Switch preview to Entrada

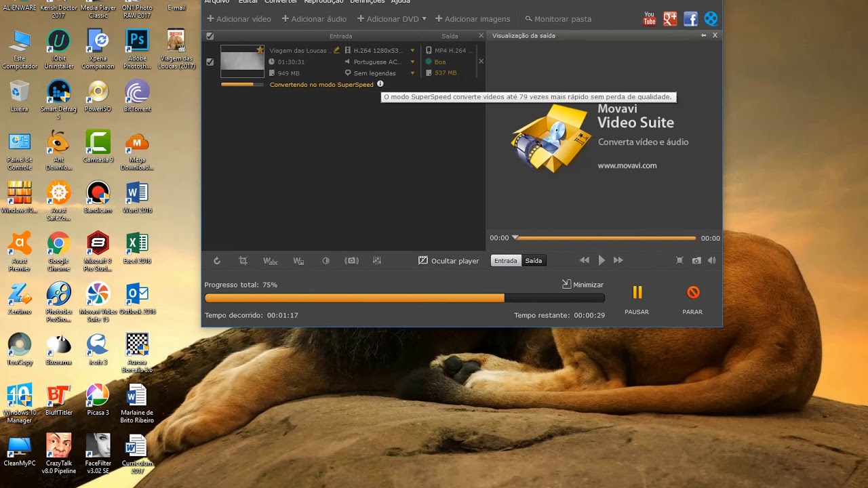(506, 260)
